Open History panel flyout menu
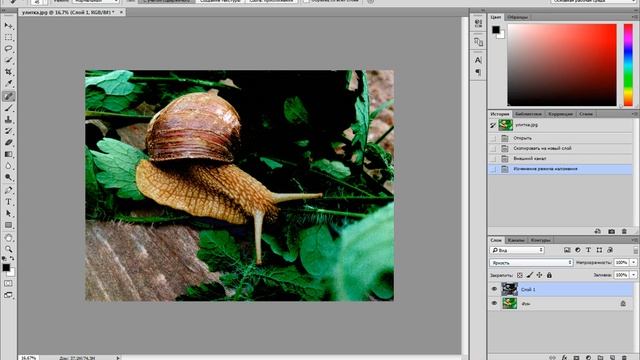 [x=635, y=114]
